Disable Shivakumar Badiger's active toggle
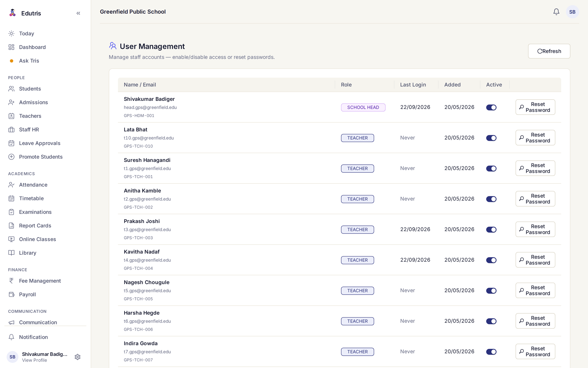This screenshot has height=368, width=588. pyautogui.click(x=491, y=107)
